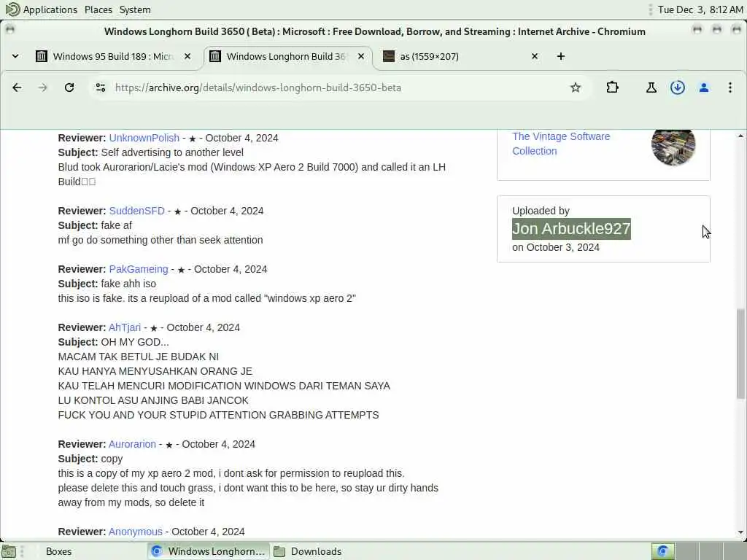The image size is (747, 560).
Task: Show the downloads toolbar icon
Action: click(678, 87)
